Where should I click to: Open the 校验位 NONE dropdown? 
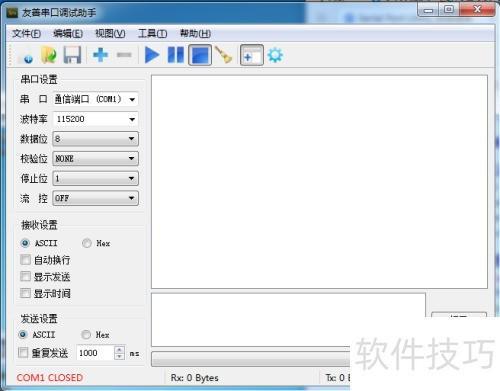(95, 159)
